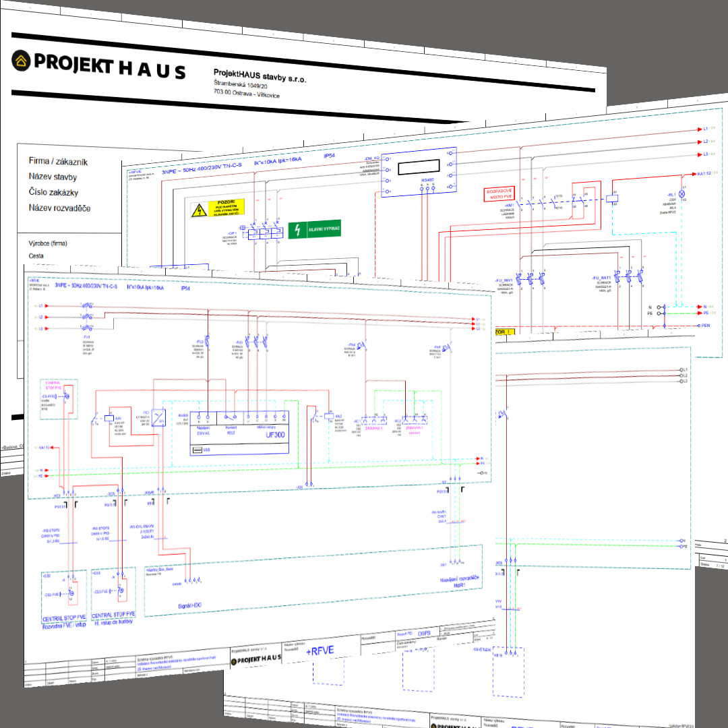Click the green HLAVNÍ VYPÍNAČ main switch sign

314,229
